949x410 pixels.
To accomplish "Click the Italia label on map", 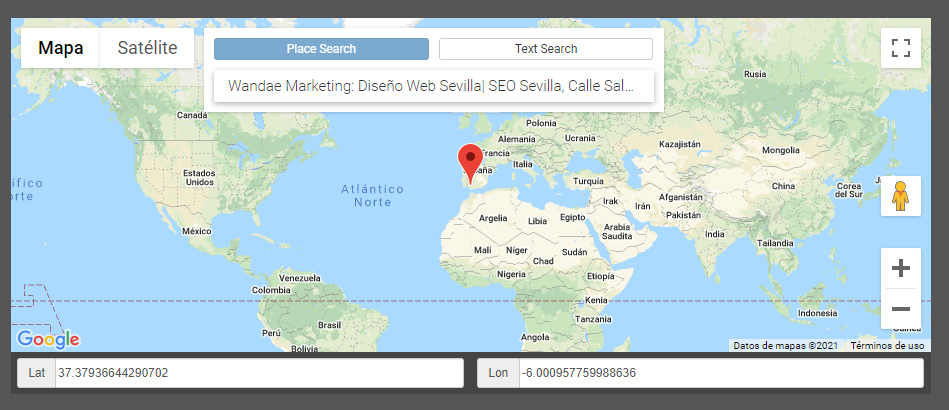I will click(x=522, y=164).
